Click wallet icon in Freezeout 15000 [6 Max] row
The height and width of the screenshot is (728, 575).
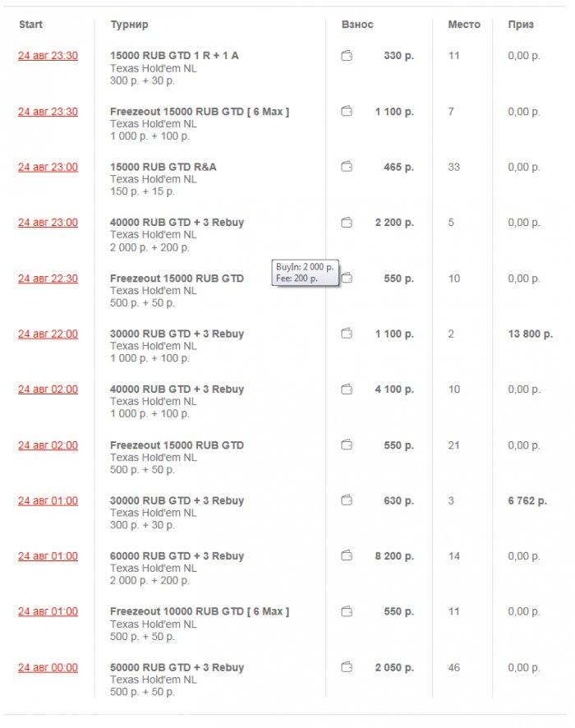(x=347, y=112)
